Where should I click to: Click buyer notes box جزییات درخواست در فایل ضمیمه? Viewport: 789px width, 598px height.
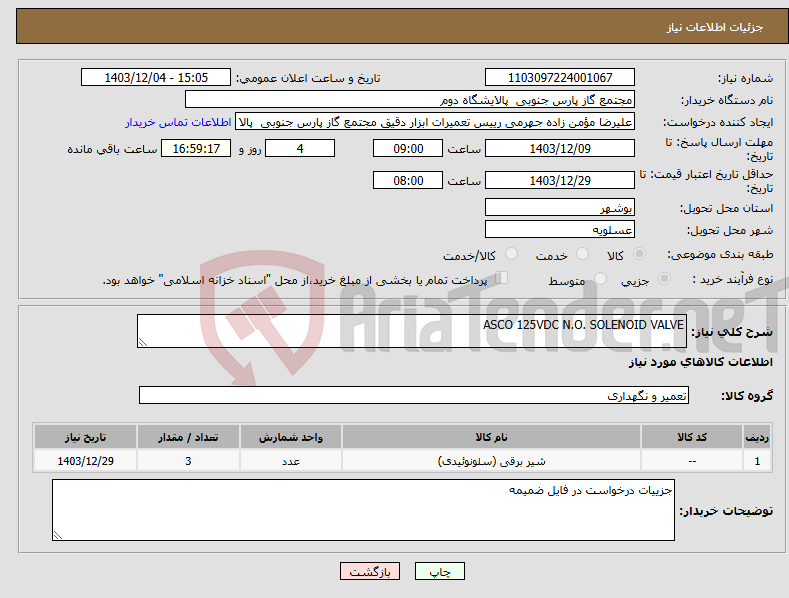(x=363, y=510)
